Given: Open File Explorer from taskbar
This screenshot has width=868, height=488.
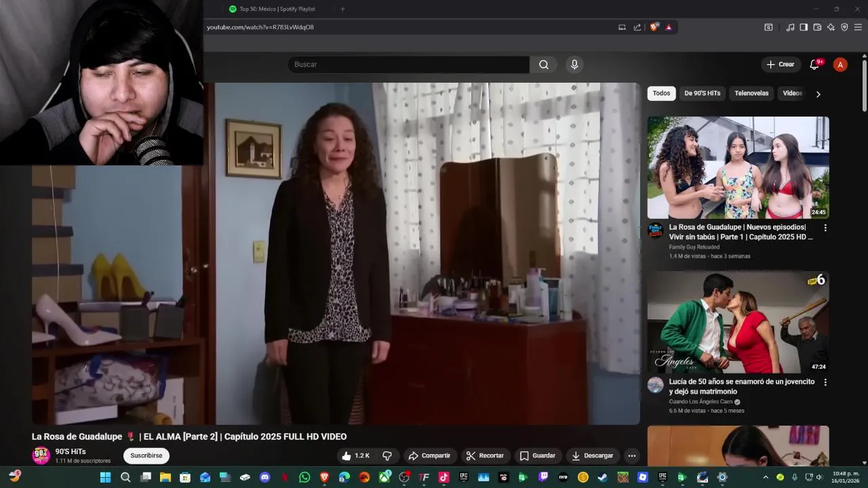Looking at the screenshot, I should click(165, 477).
